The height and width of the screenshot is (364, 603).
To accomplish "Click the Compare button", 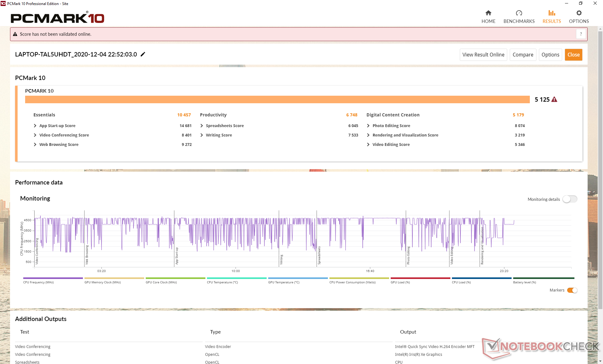I will pos(523,55).
